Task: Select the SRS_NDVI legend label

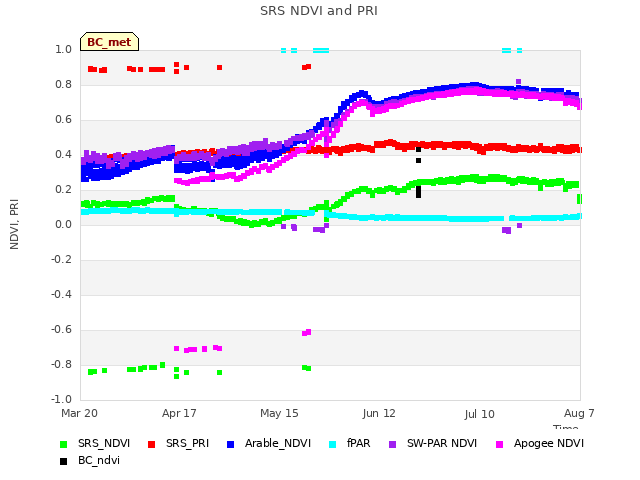Action: [x=104, y=444]
